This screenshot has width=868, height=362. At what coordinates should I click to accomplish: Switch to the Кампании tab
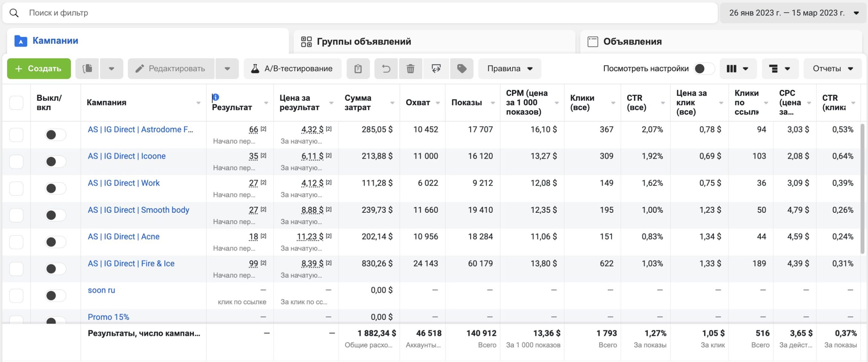[x=148, y=41]
